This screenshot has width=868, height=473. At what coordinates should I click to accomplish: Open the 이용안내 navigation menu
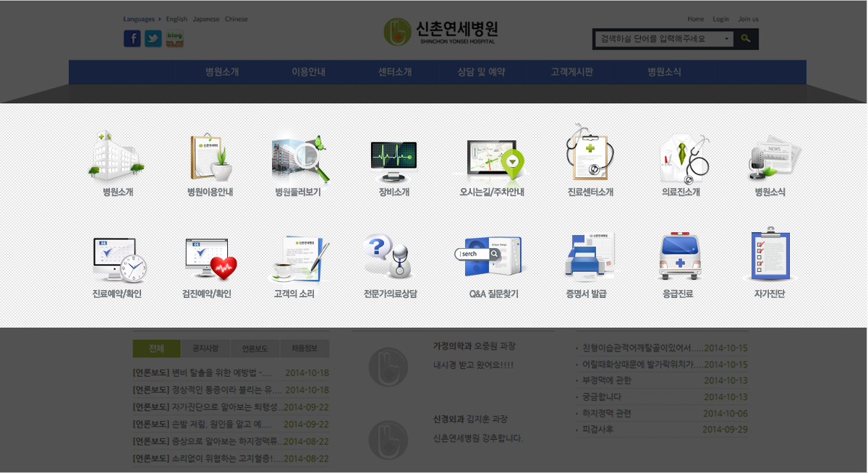point(309,72)
